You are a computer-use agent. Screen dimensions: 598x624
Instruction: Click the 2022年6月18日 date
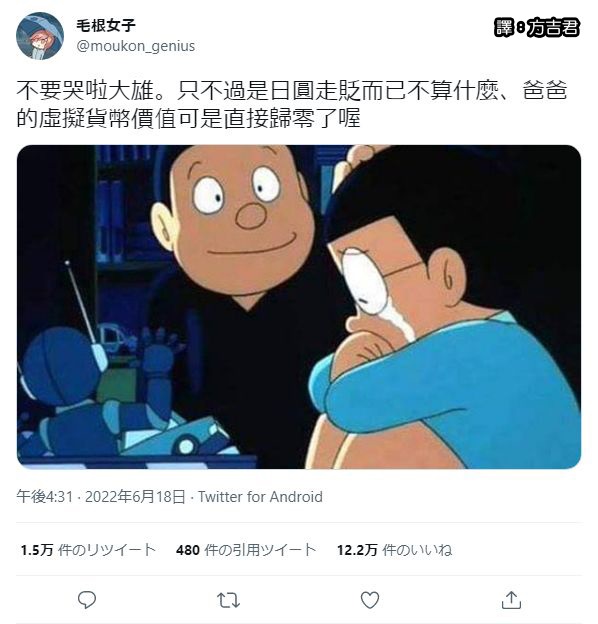point(135,497)
